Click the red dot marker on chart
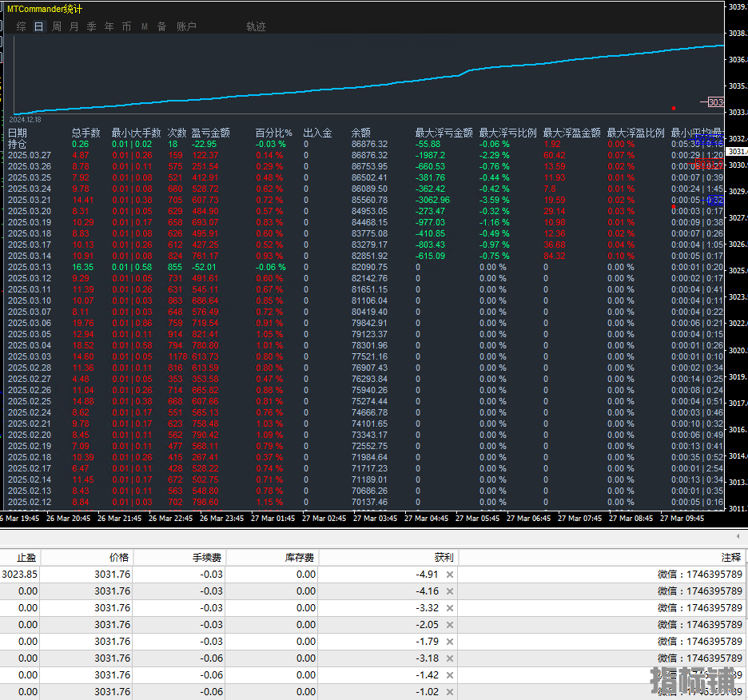The image size is (748, 700). [x=674, y=109]
